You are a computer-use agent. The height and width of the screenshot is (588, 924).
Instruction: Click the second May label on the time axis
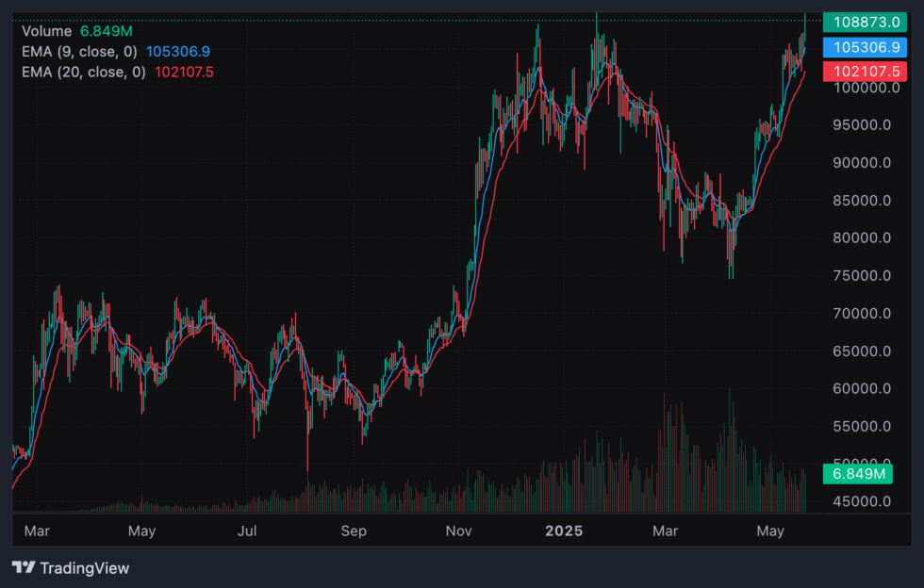(x=770, y=531)
